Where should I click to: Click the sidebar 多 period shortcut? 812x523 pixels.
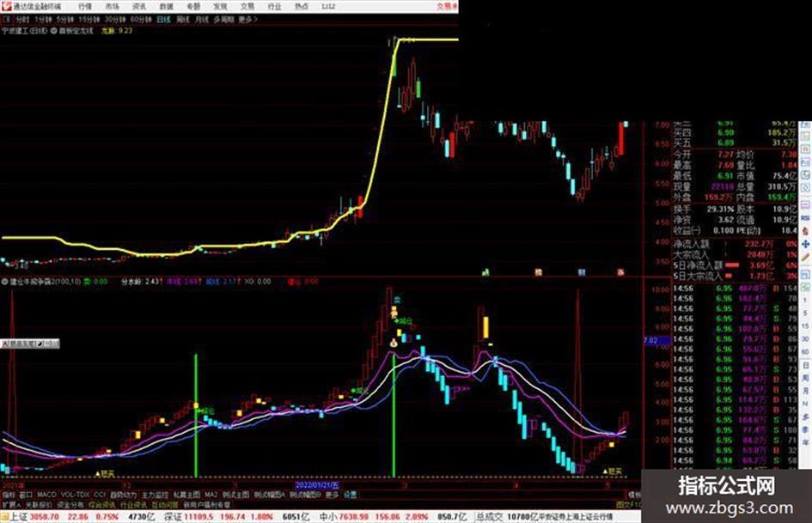click(806, 417)
